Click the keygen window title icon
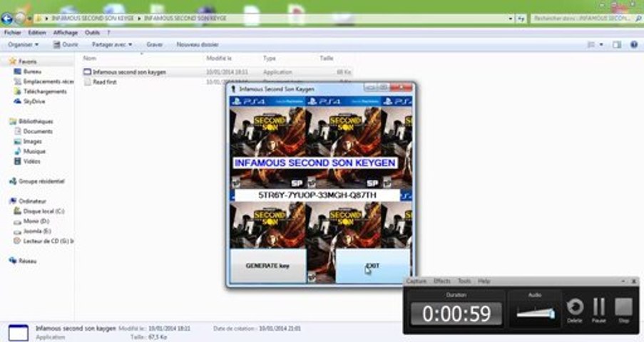This screenshot has height=342, width=644. [234, 88]
